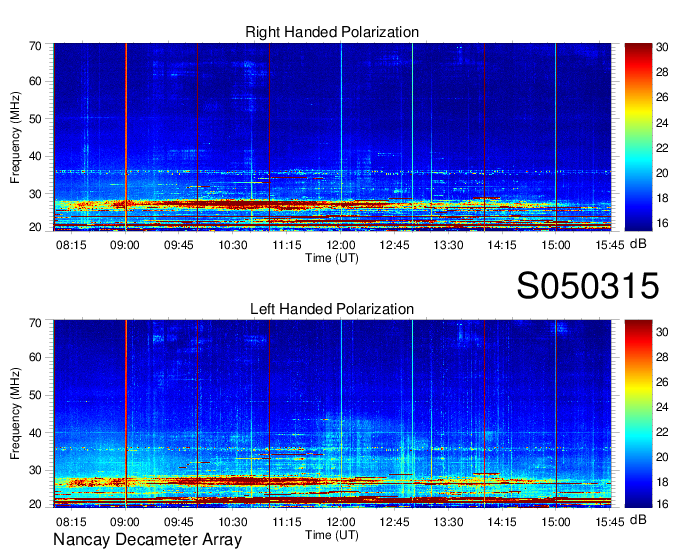Click the 14:15 tick label on top plot
680x552 pixels.
pyautogui.click(x=502, y=245)
